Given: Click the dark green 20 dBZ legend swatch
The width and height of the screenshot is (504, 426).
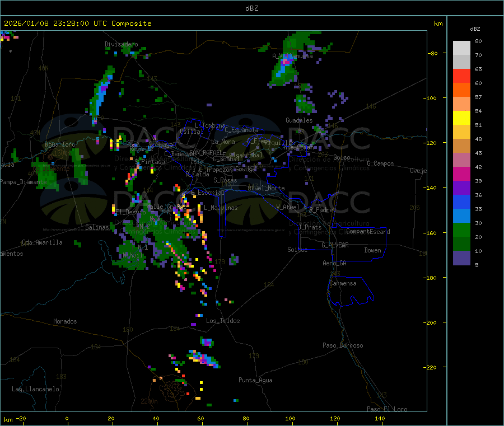Looking at the screenshot, I should 461,244.
